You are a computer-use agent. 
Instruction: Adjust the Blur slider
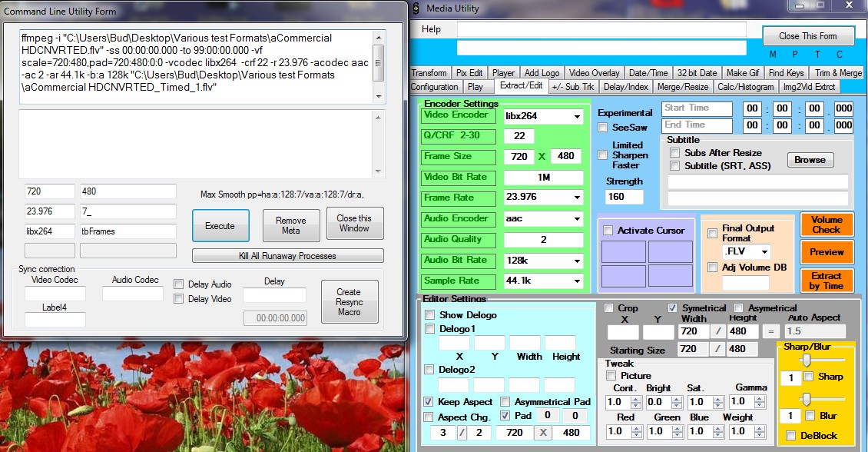pyautogui.click(x=807, y=399)
